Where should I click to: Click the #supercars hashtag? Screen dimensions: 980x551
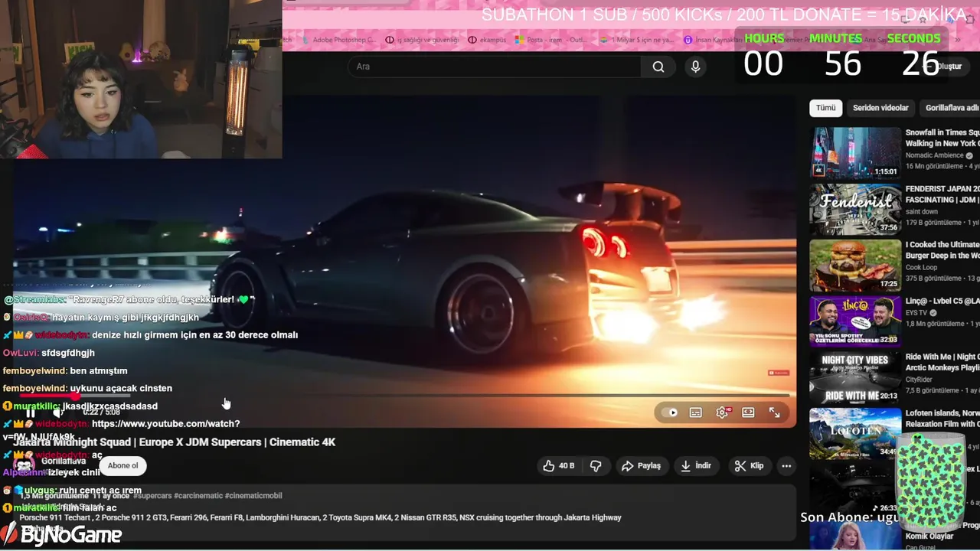(x=154, y=496)
